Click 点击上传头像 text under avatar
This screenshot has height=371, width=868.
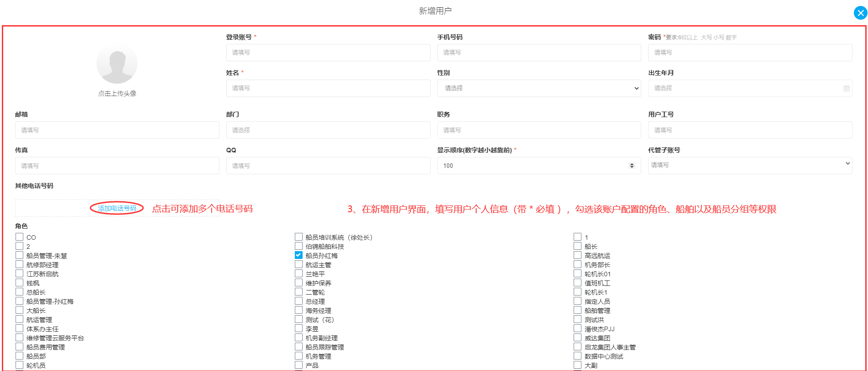(117, 93)
